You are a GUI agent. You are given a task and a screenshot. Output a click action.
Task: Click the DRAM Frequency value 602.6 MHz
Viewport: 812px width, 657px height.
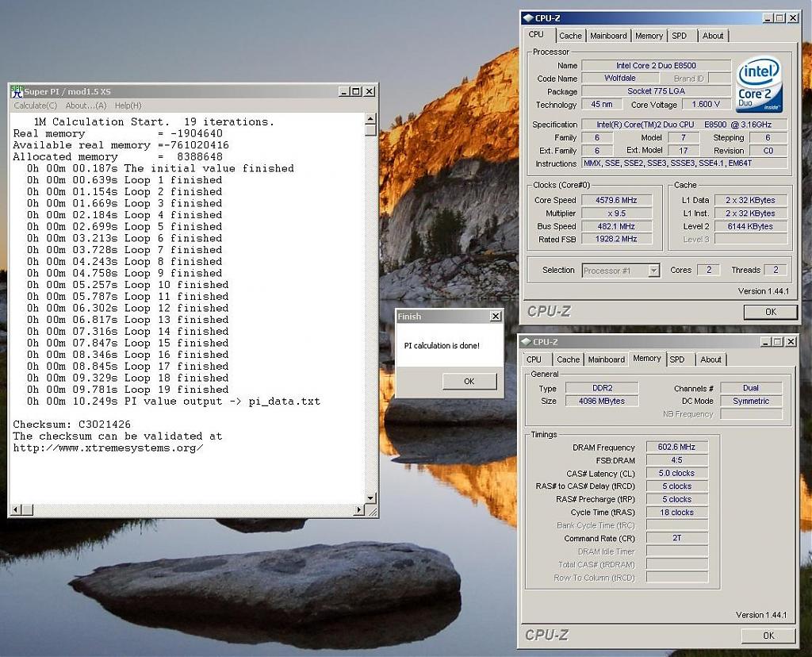coord(677,448)
